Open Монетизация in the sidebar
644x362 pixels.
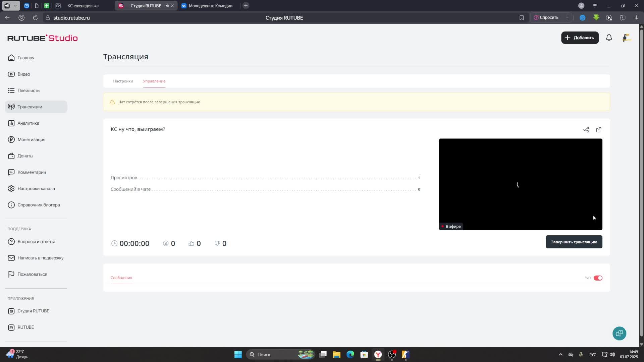click(x=31, y=139)
